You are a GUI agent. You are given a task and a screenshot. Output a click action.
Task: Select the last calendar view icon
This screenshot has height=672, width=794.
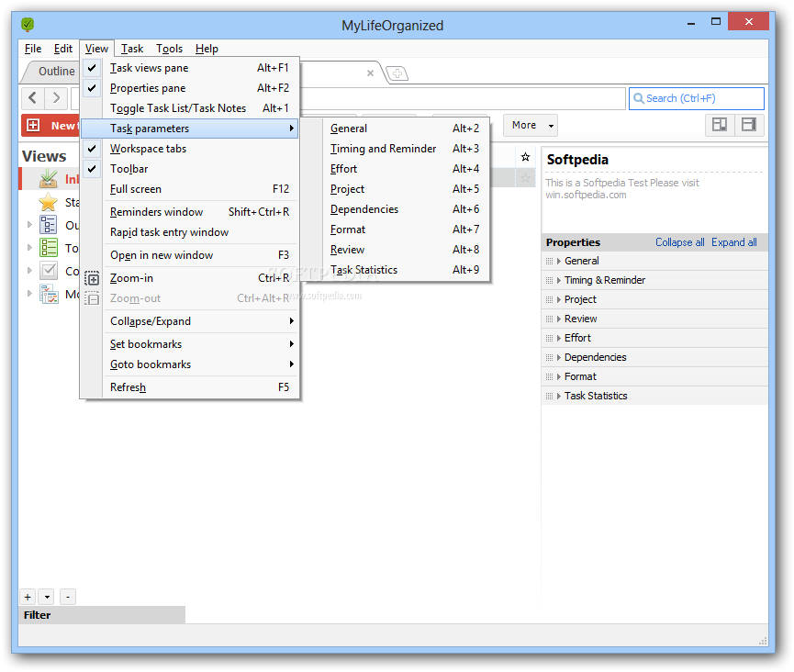tap(49, 294)
